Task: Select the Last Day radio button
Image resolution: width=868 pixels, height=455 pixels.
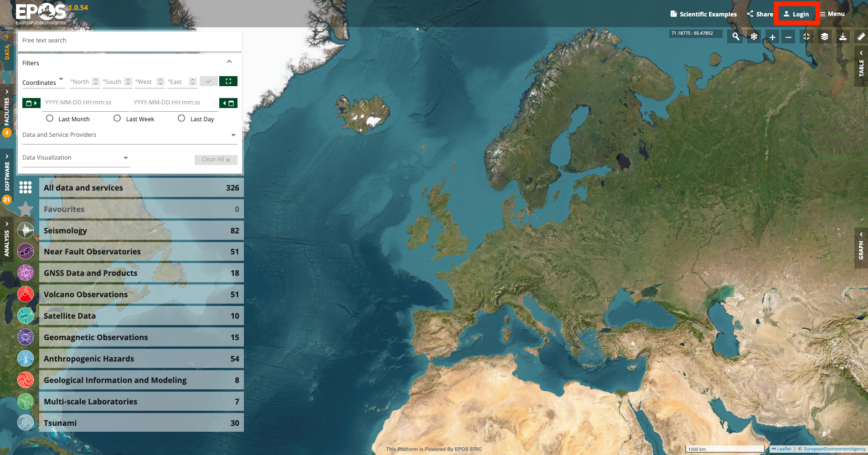Action: 181,119
